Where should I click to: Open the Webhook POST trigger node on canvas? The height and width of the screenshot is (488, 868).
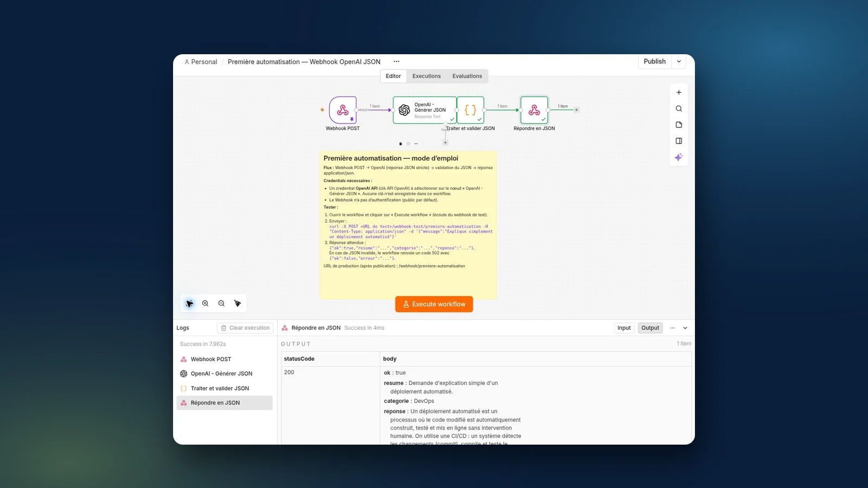coord(343,110)
